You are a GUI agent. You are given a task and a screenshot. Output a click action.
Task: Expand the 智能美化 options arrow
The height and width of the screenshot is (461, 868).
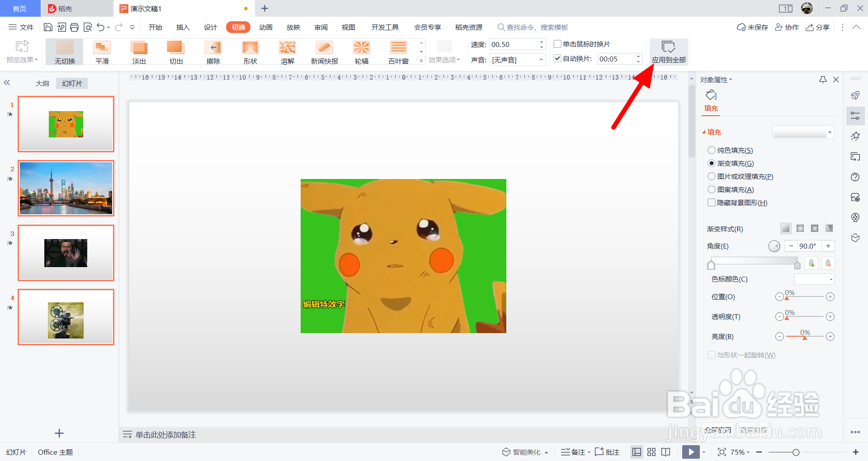pos(547,452)
